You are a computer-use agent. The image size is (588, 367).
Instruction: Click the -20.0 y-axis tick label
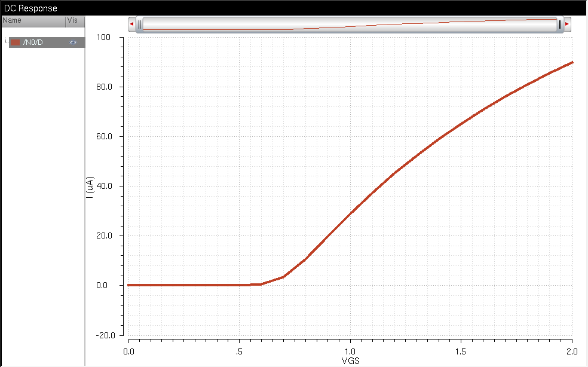(x=105, y=335)
